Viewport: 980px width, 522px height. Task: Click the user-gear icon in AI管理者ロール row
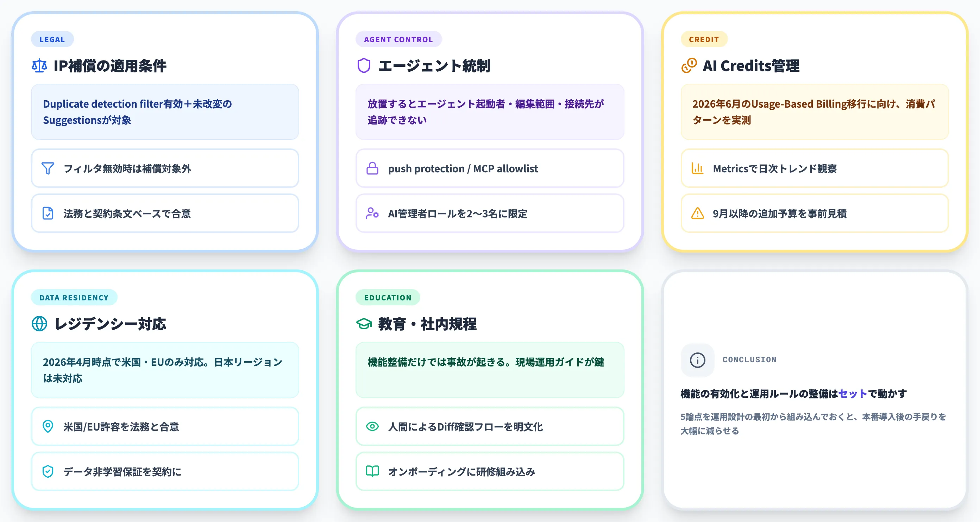[372, 213]
